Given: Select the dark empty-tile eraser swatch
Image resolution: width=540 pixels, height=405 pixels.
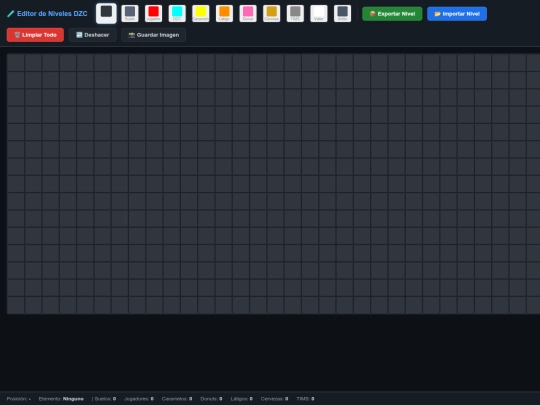Looking at the screenshot, I should [106, 13].
